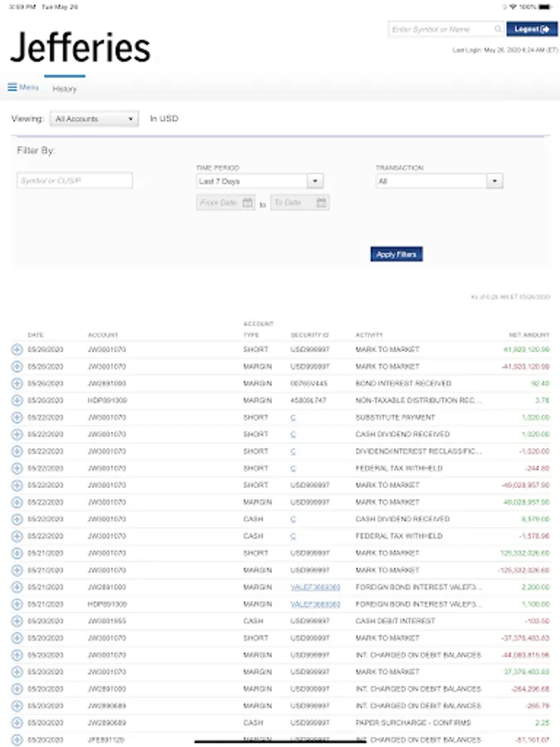Image resolution: width=560 pixels, height=747 pixels.
Task: Expand the -44,083,815.96 Int. Charged row
Action: click(x=17, y=655)
